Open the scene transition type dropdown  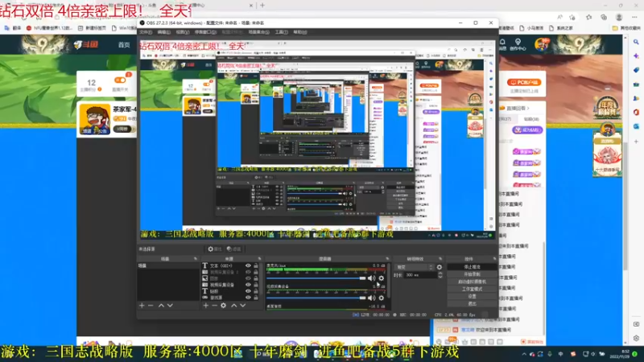414,267
